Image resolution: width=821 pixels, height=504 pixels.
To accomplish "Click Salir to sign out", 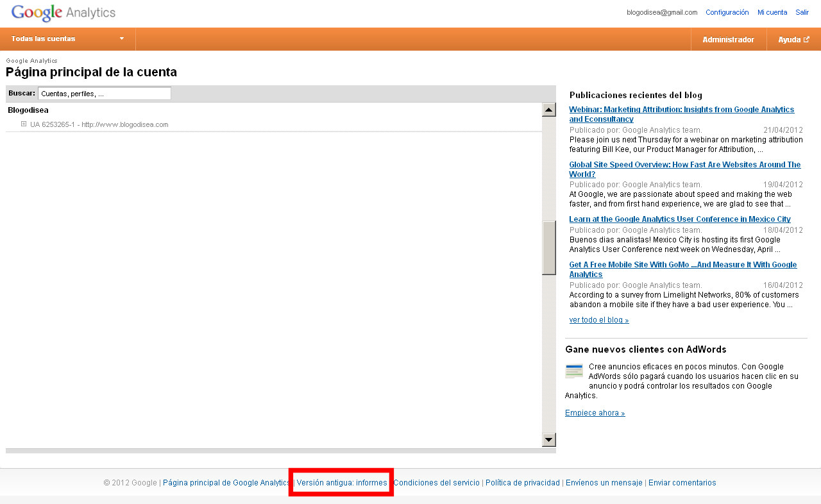I will (x=802, y=12).
